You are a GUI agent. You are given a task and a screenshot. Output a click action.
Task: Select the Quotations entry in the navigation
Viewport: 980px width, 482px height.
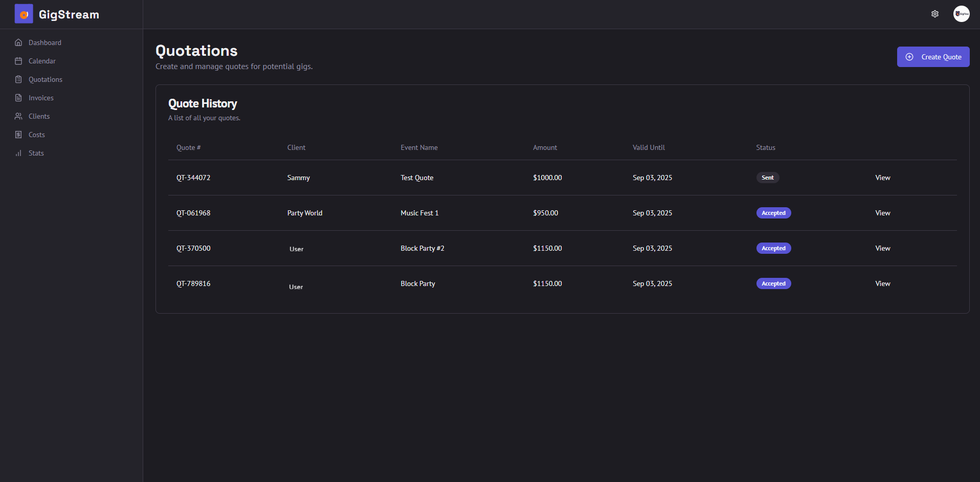pos(46,79)
